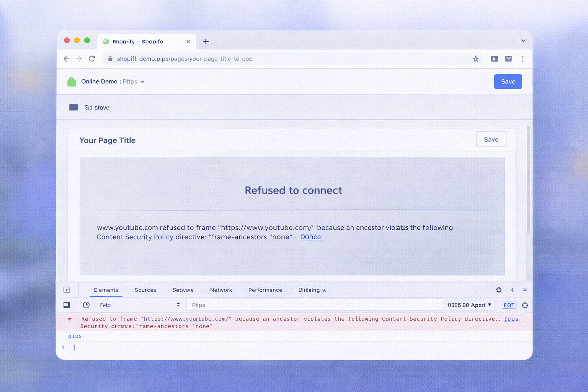Reload the page with the refresh icon

point(92,59)
